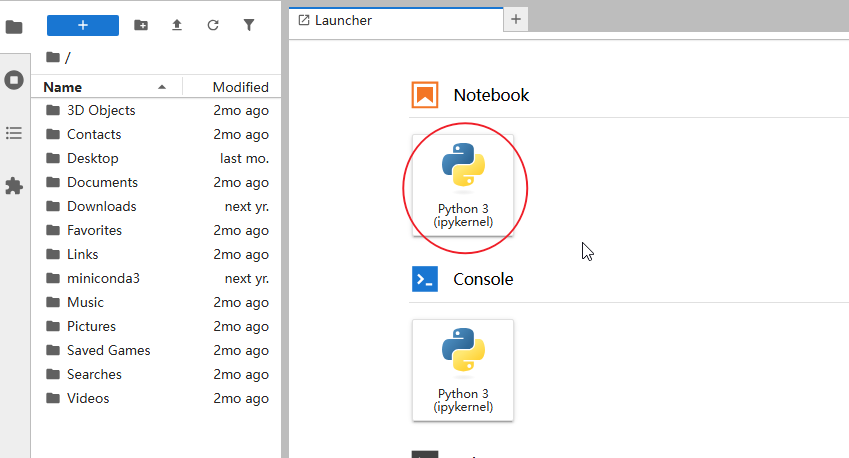Click the blue New Launcher plus button
849x458 pixels.
[83, 25]
